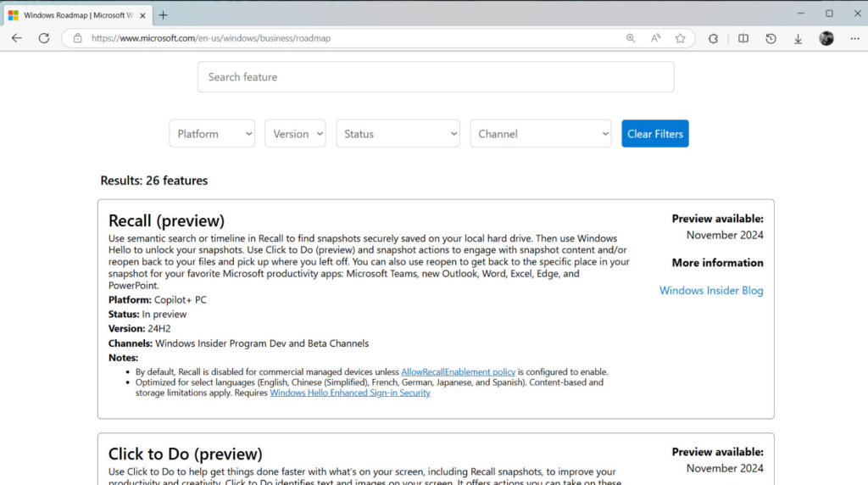The height and width of the screenshot is (485, 868).
Task: Focus the Search feature field
Action: tap(436, 77)
